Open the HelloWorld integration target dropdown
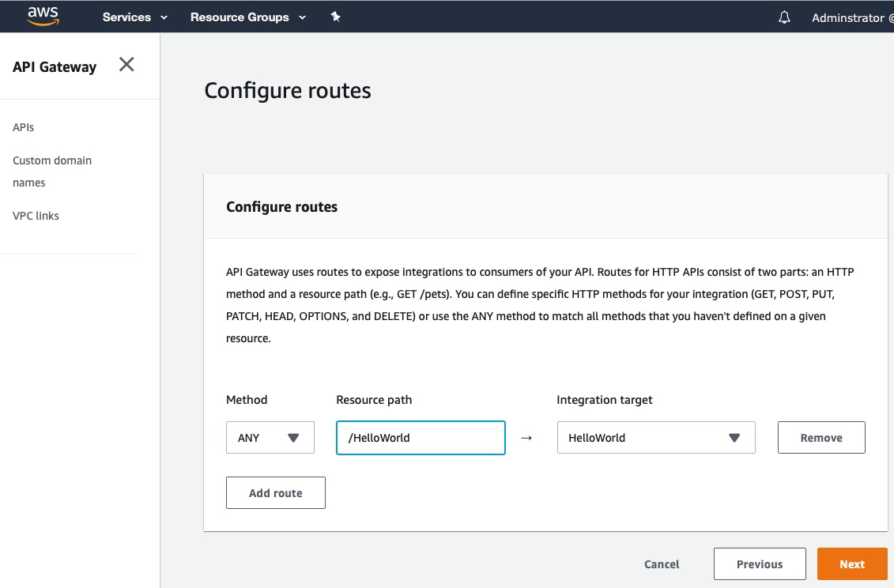Screen dimensions: 894x588 [x=656, y=437]
